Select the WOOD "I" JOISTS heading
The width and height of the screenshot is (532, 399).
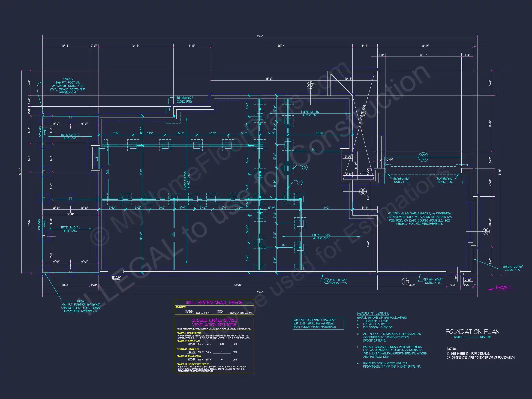pos(373,313)
